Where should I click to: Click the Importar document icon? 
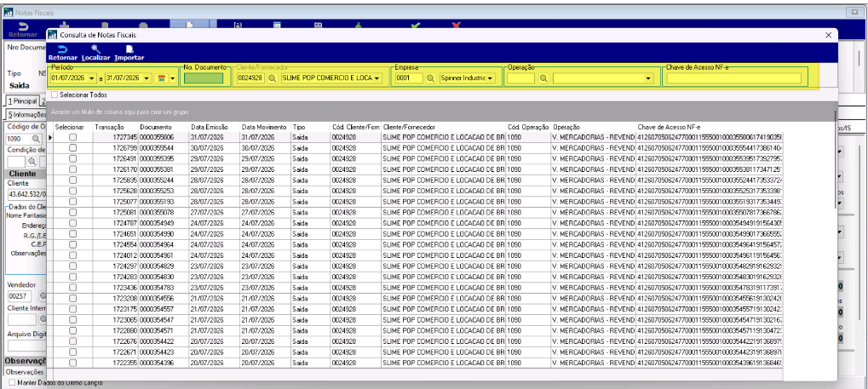(129, 49)
